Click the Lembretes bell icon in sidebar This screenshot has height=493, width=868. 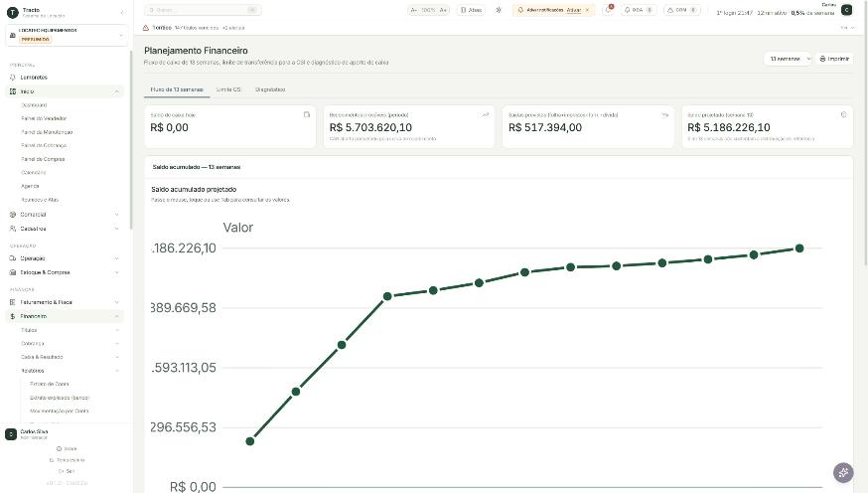click(13, 78)
